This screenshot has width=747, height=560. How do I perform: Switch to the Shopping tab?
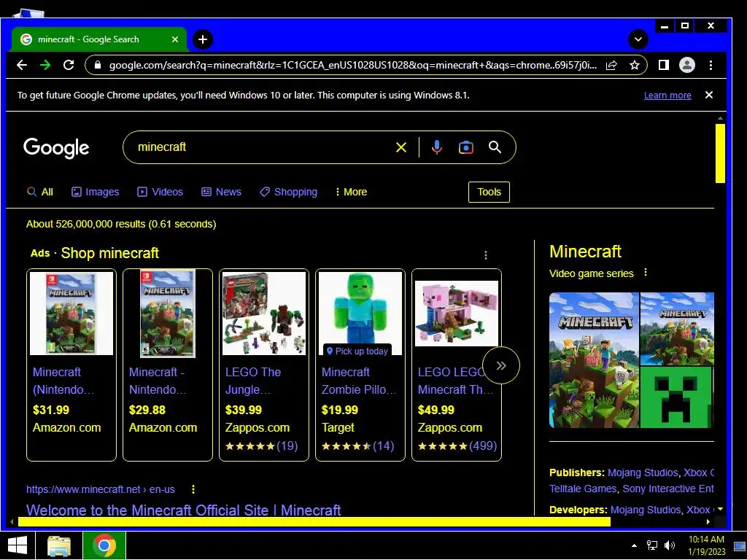(289, 192)
